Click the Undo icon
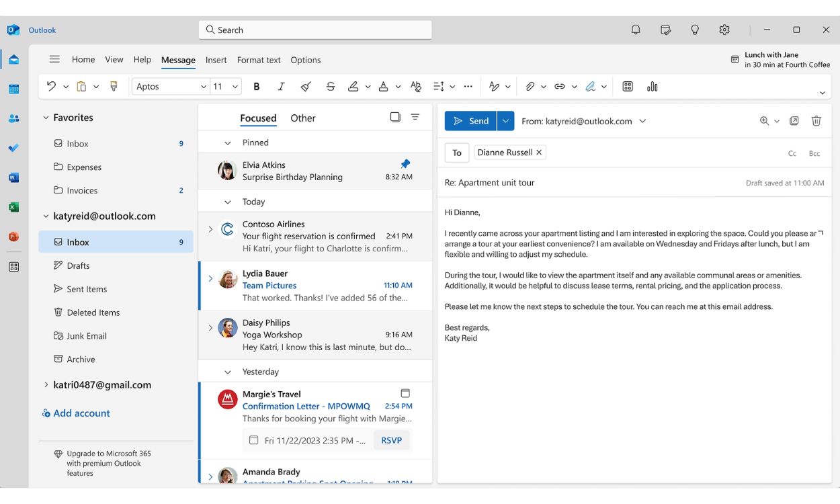840x504 pixels. pos(51,87)
